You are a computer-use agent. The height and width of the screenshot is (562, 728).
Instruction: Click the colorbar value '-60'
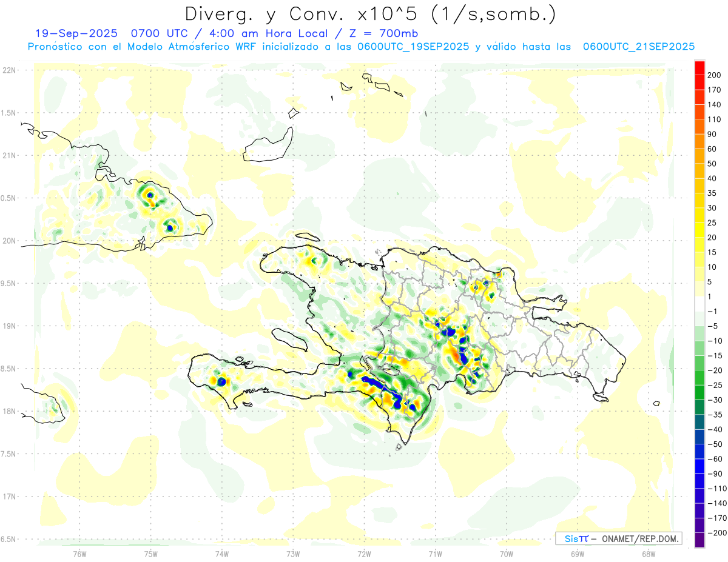(x=715, y=458)
